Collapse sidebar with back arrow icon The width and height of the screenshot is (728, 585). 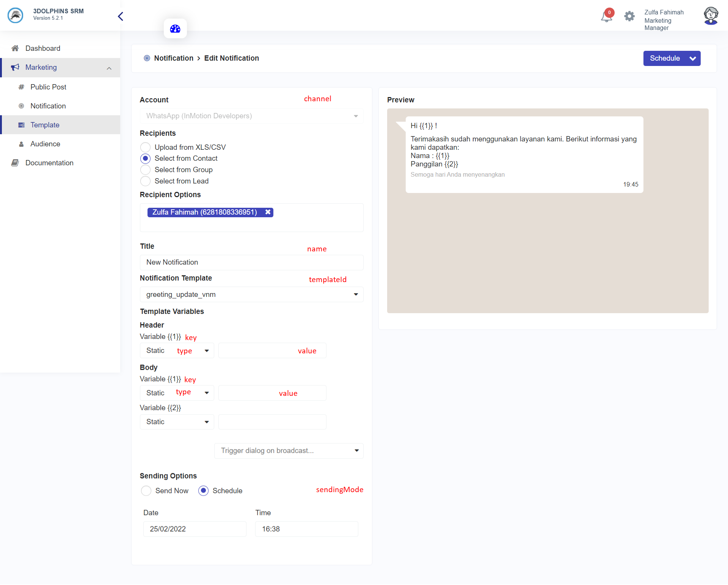coord(121,16)
